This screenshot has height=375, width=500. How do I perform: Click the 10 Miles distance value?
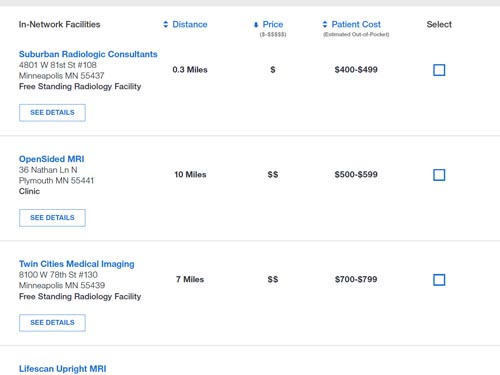tap(190, 174)
